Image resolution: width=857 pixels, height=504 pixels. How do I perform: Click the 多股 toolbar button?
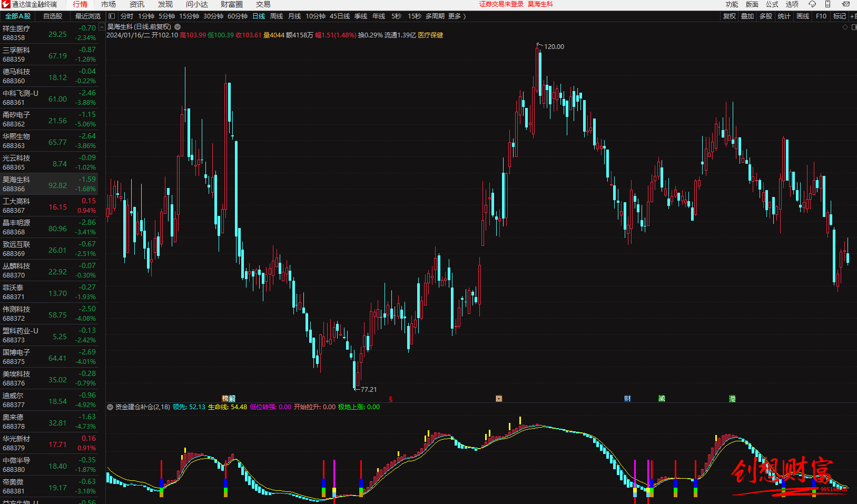[766, 16]
